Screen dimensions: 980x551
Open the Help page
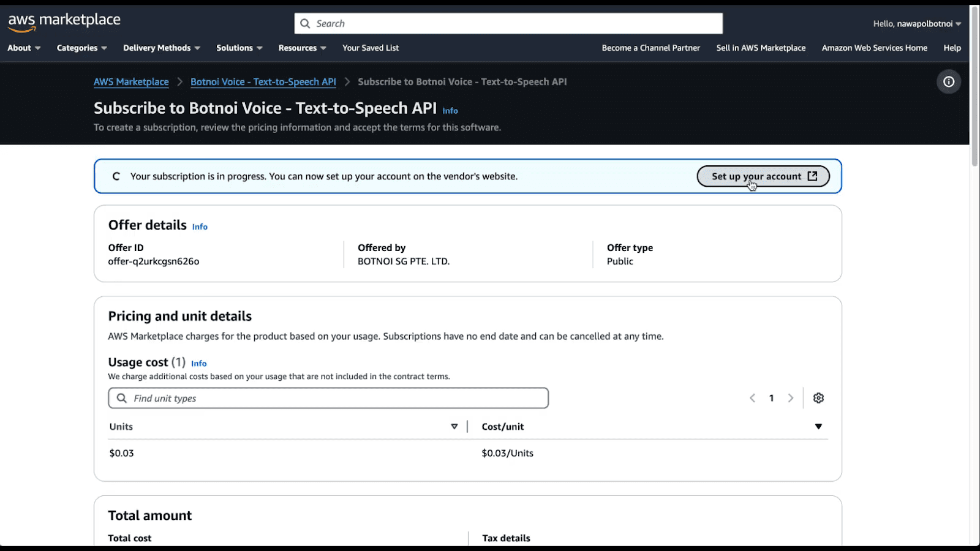pyautogui.click(x=952, y=48)
